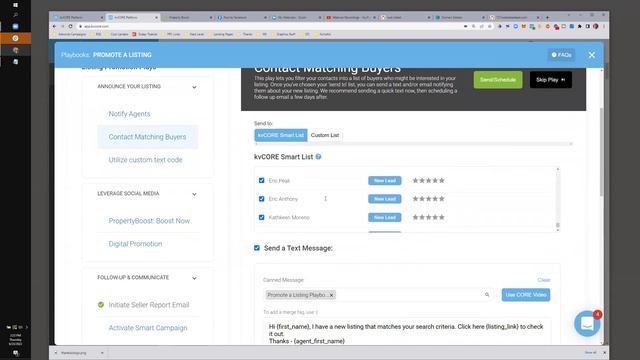Click star rating for Kathleen Moreno
640x360 pixels.
[x=428, y=218]
